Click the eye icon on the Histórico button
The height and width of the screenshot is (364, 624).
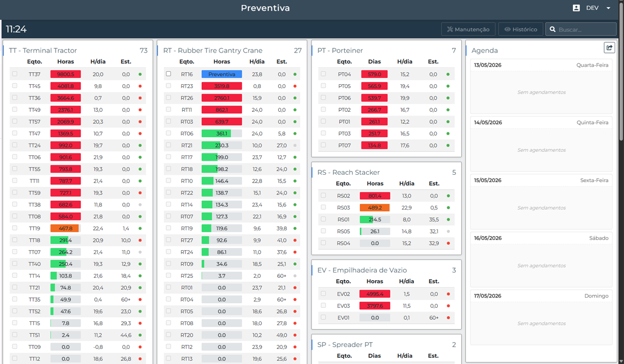508,30
